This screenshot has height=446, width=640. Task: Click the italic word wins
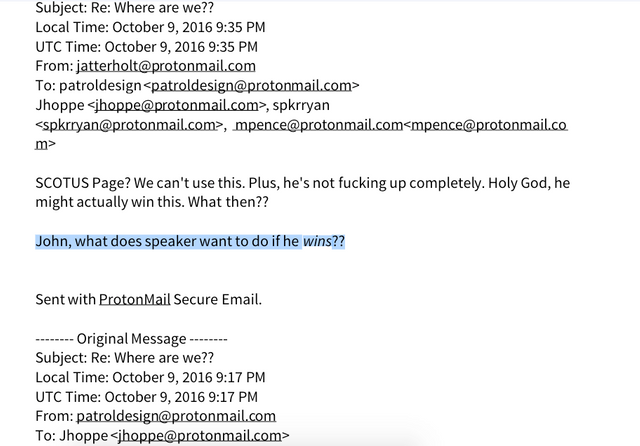317,241
